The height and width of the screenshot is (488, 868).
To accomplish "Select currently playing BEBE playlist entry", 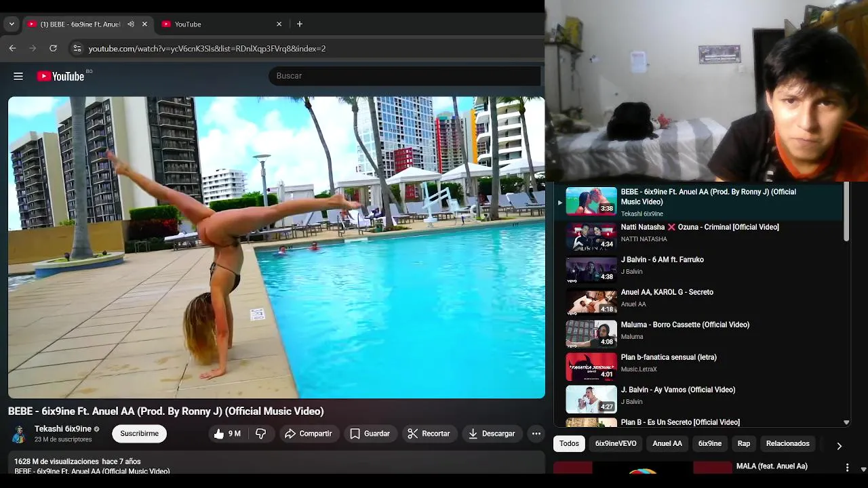I will (x=700, y=201).
